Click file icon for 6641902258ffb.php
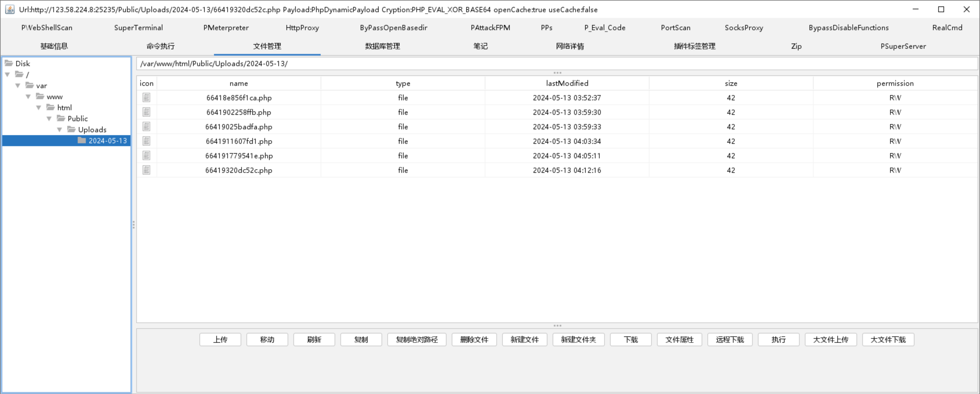The image size is (980, 394). click(146, 112)
